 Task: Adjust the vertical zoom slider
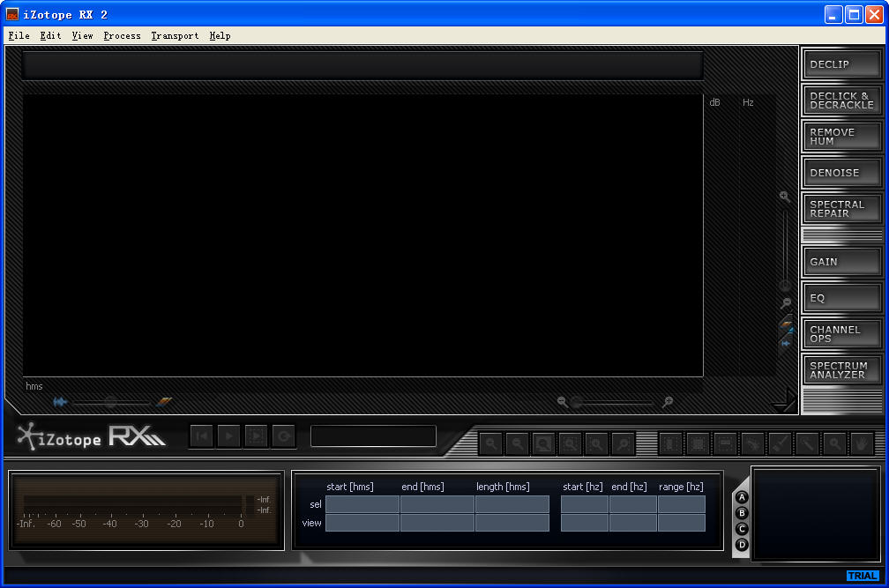(785, 249)
